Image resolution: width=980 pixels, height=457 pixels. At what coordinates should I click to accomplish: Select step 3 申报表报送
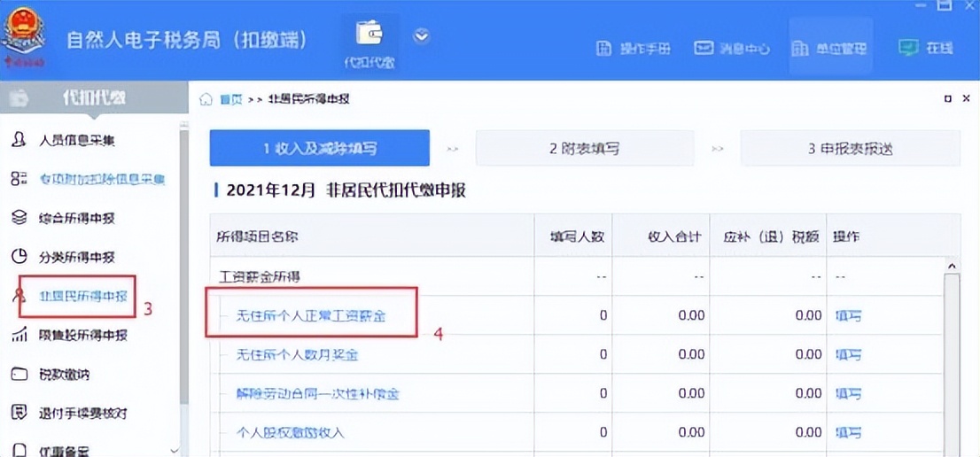pyautogui.click(x=850, y=148)
